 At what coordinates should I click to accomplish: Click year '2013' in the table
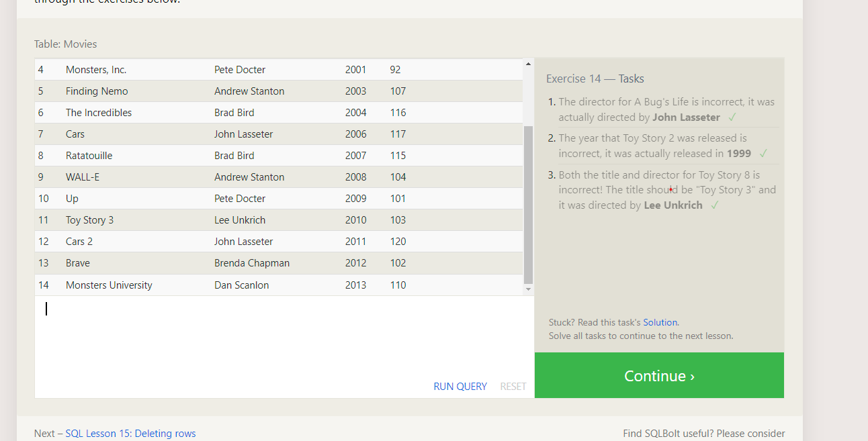click(356, 285)
